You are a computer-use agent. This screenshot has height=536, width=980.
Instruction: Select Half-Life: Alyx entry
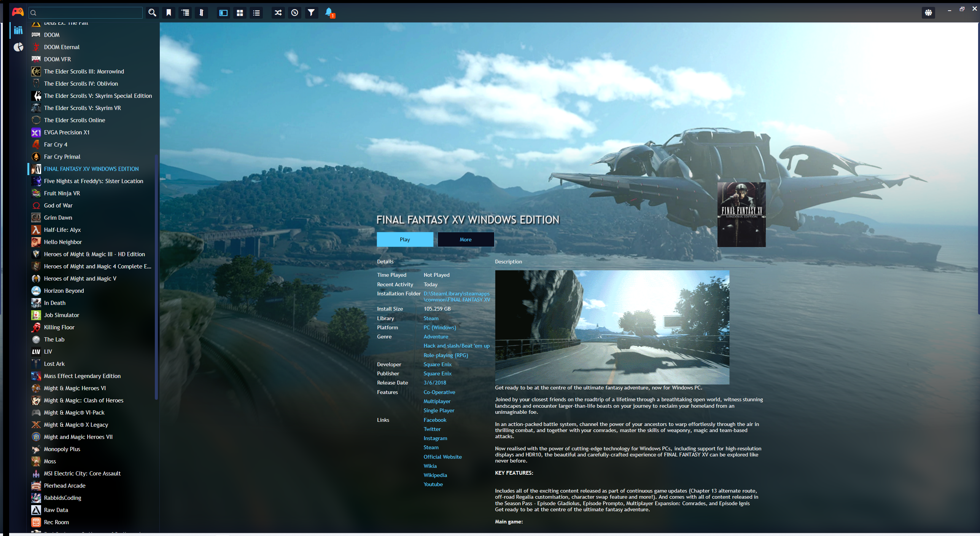(x=93, y=230)
